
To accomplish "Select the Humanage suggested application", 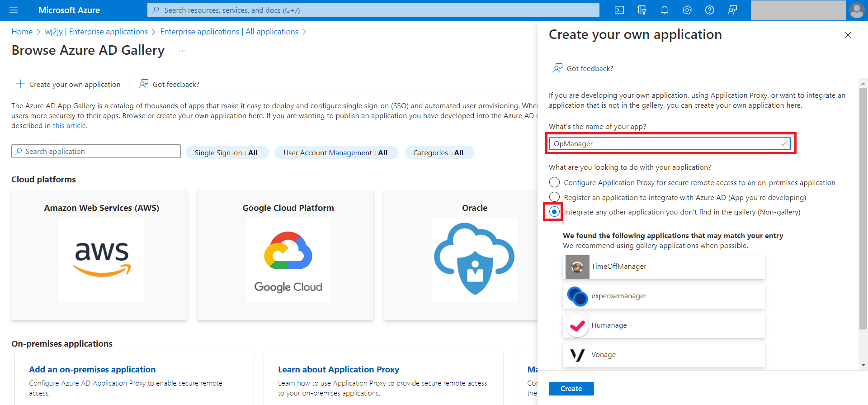I will (664, 326).
